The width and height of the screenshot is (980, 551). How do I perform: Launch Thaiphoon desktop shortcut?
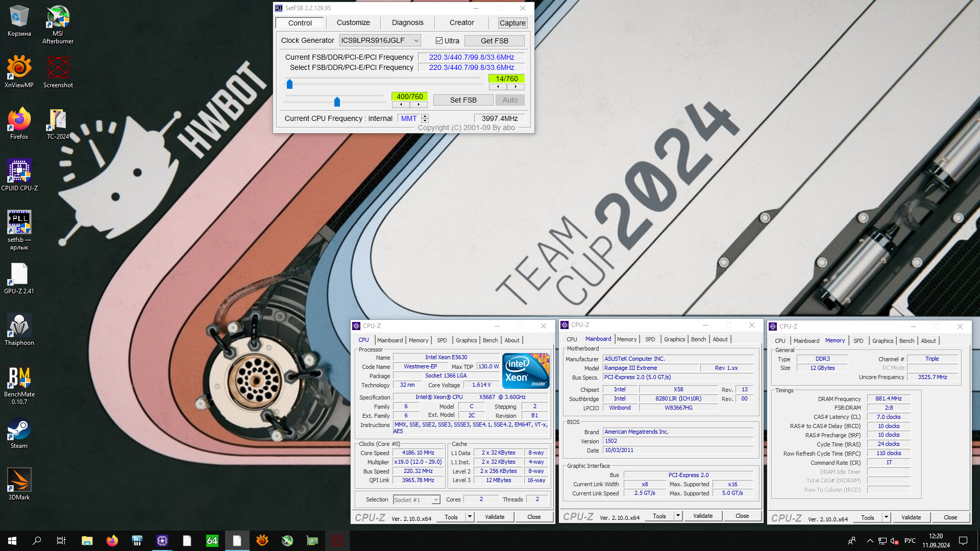coord(19,330)
